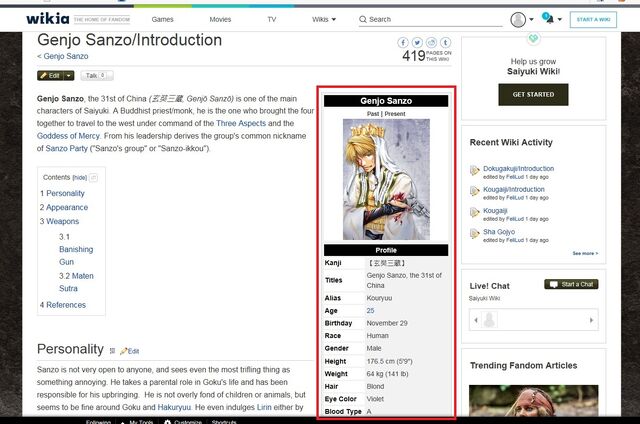Open the Talk page
This screenshot has width=640, height=424.
point(97,75)
